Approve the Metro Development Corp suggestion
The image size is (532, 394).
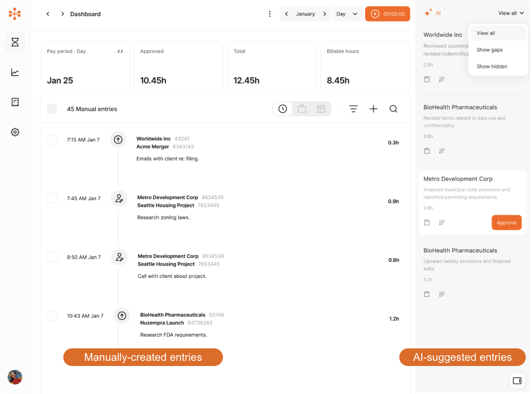506,222
